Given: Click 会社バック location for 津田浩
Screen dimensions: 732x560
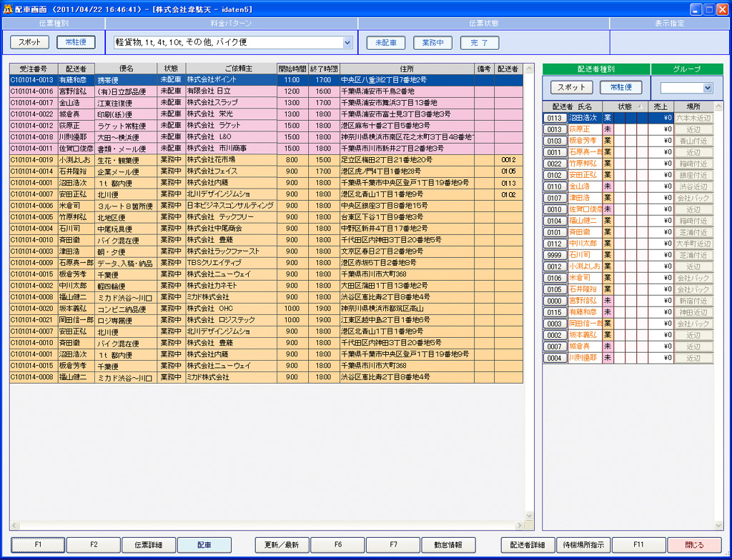Looking at the screenshot, I should coord(693,198).
